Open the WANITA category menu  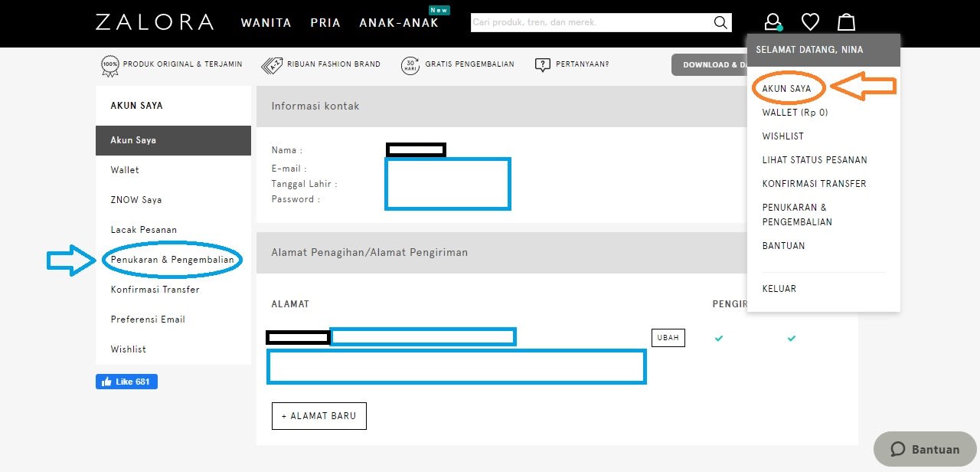266,23
